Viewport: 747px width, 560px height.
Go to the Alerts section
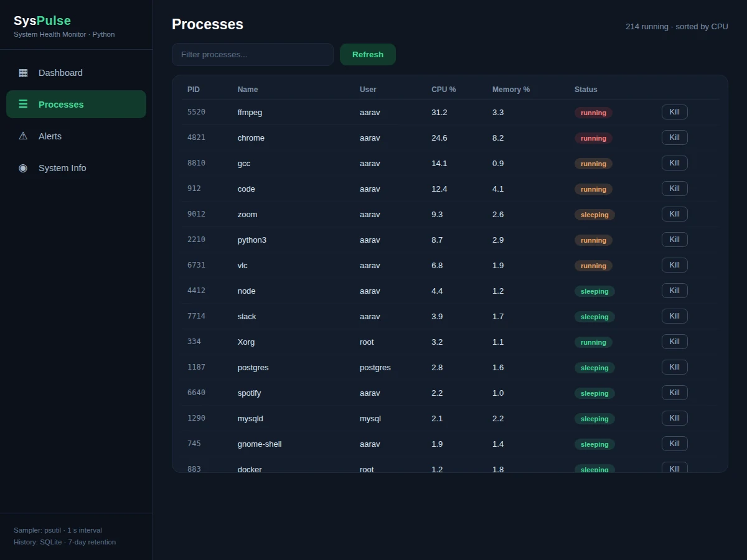[x=76, y=136]
